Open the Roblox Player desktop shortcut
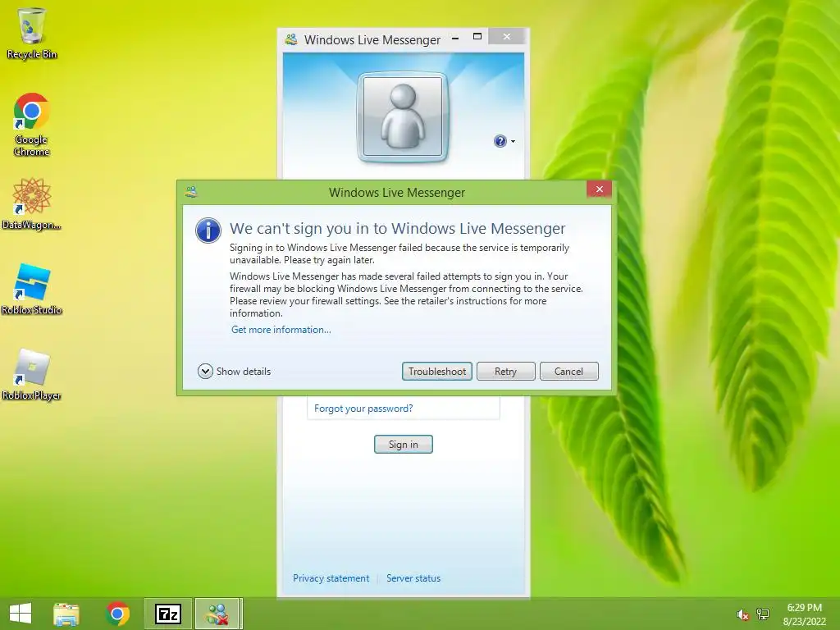The image size is (840, 630). (32, 374)
